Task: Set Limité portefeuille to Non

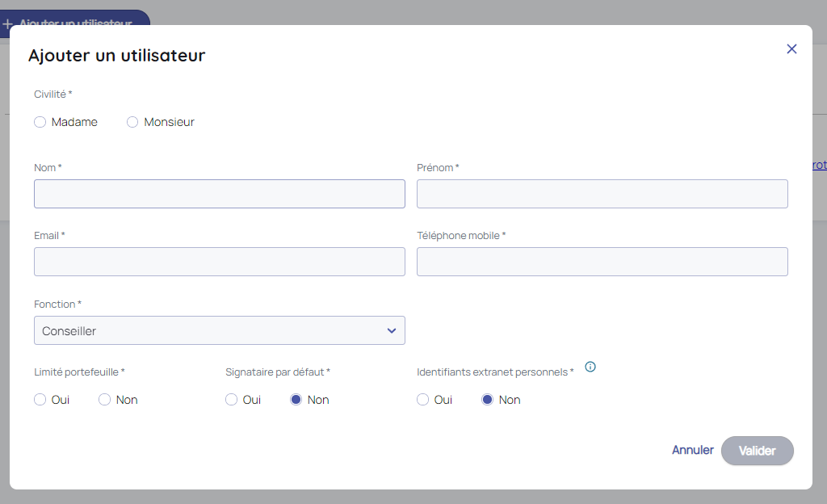Action: point(105,400)
